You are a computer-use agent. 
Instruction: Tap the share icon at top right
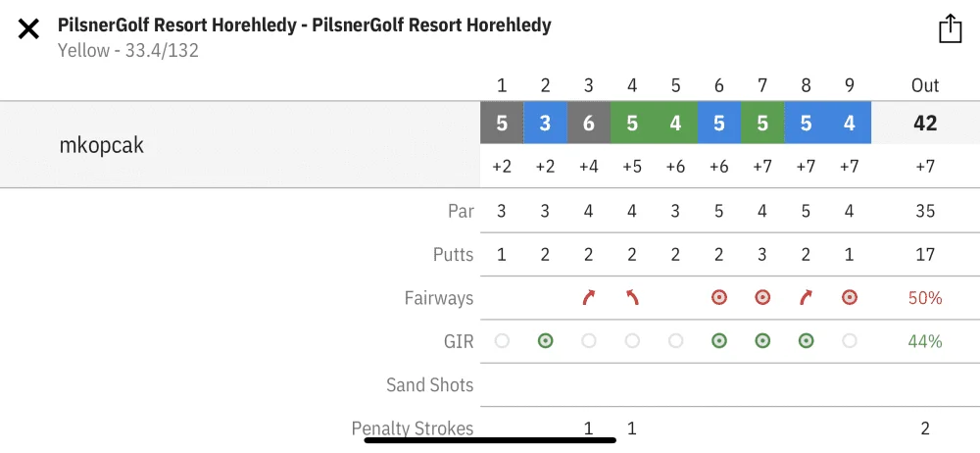pyautogui.click(x=950, y=28)
